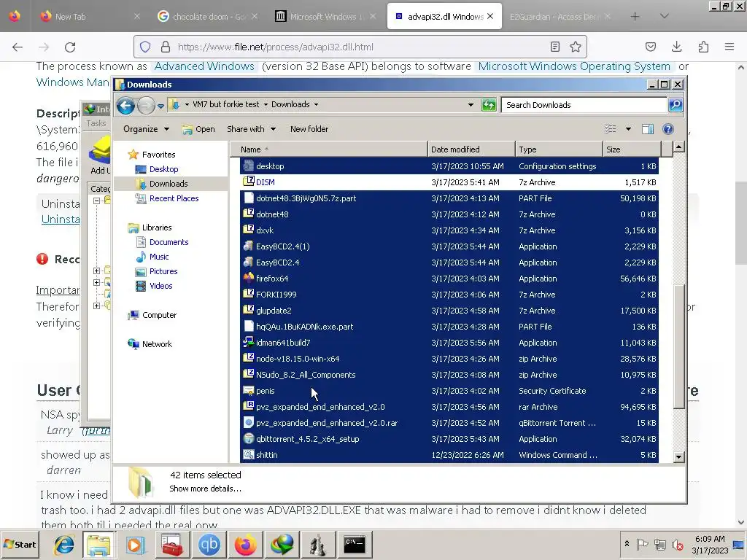
Task: Click the Windows Start button
Action: coord(20,544)
